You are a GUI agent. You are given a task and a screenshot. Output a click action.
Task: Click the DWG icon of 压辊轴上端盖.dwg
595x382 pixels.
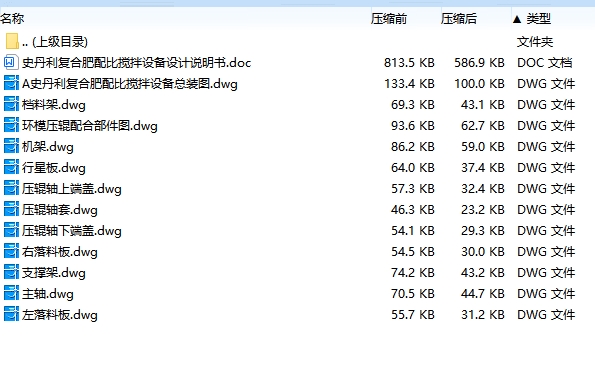(11, 188)
